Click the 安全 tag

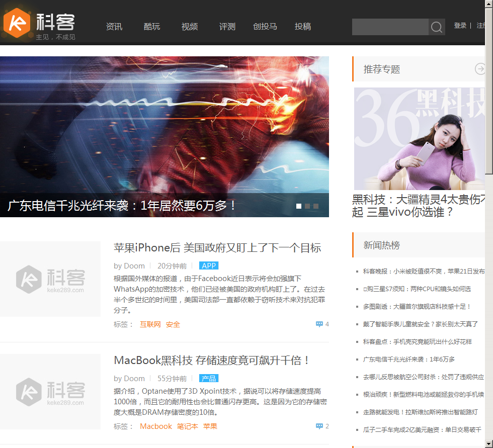click(x=173, y=324)
